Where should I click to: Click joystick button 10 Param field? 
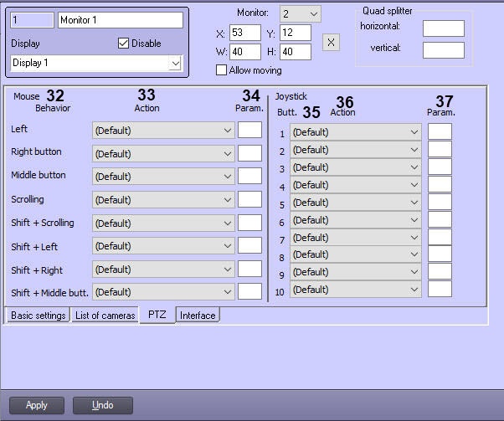point(440,289)
